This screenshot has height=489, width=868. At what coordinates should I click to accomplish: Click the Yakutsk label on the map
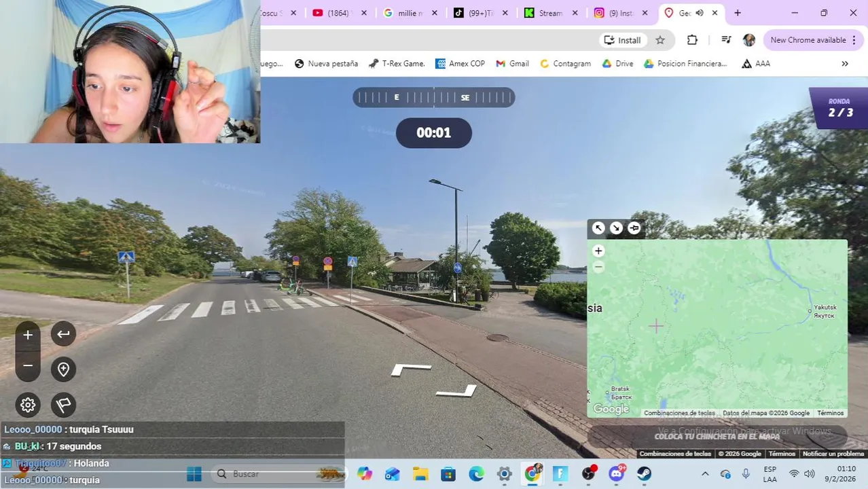(x=825, y=311)
